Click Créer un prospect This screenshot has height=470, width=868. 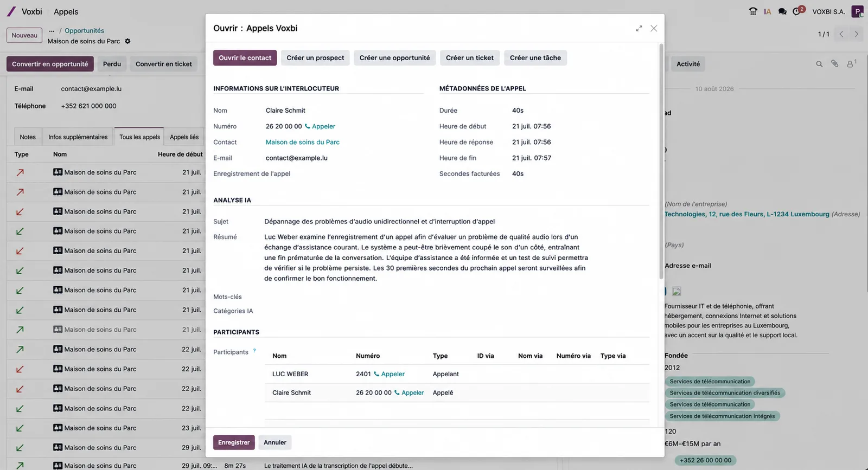pos(315,58)
